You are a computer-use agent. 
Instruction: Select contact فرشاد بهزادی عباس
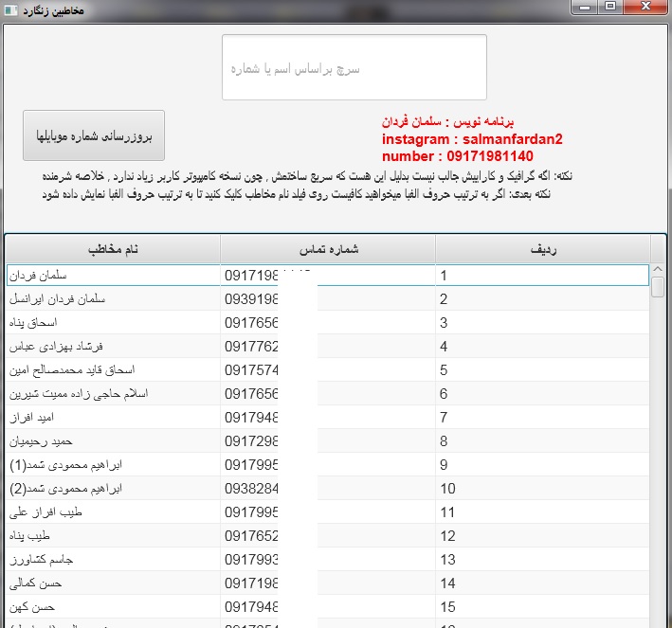tap(56, 347)
